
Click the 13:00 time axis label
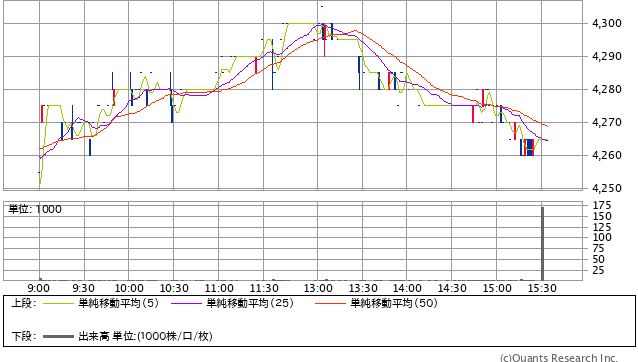coord(318,288)
